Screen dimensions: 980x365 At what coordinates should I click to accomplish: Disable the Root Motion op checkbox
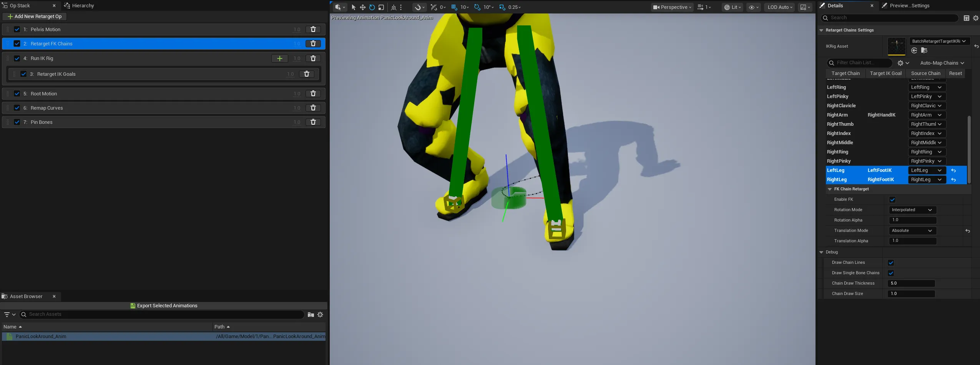(x=17, y=93)
